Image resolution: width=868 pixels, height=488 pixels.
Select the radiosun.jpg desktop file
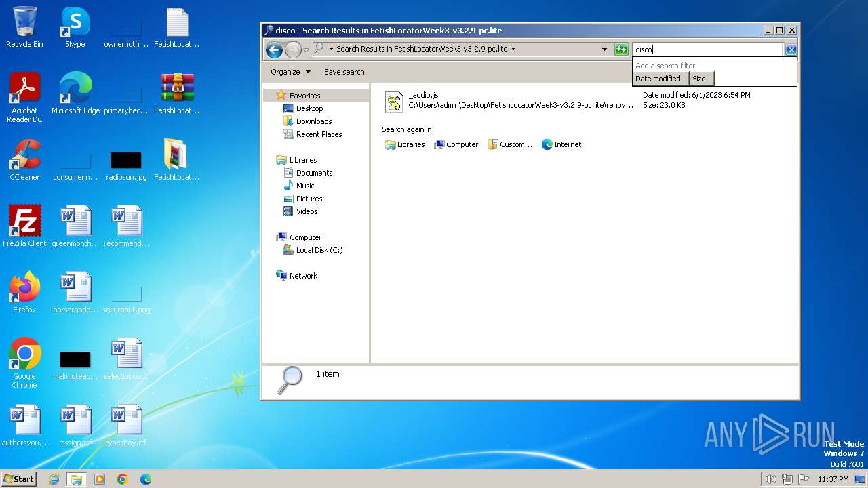click(126, 166)
